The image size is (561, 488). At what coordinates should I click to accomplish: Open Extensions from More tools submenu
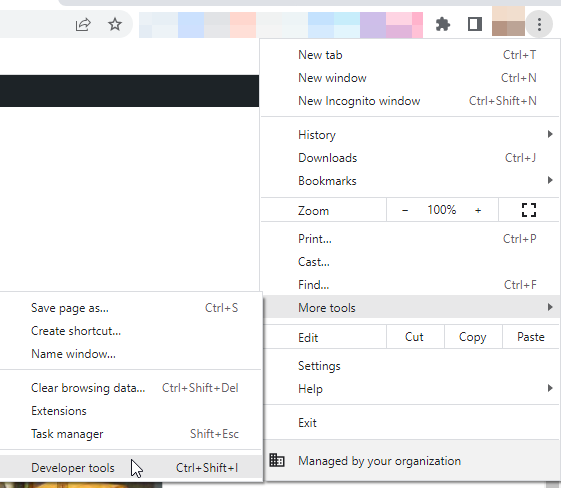[x=131, y=411]
